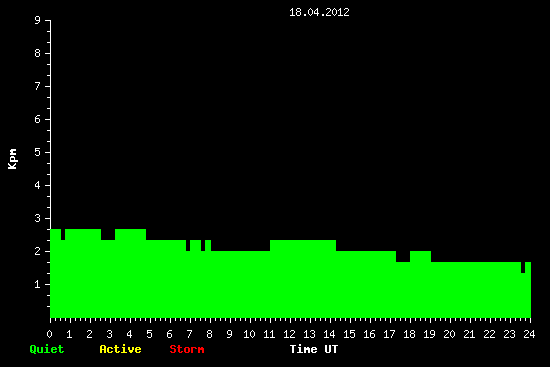Image resolution: width=550 pixels, height=367 pixels.
Task: Click the Kp value 9 label
Action: [38, 20]
